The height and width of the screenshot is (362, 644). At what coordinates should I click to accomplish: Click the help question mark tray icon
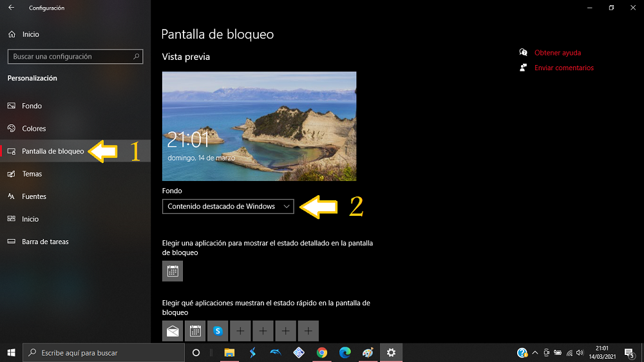click(522, 352)
